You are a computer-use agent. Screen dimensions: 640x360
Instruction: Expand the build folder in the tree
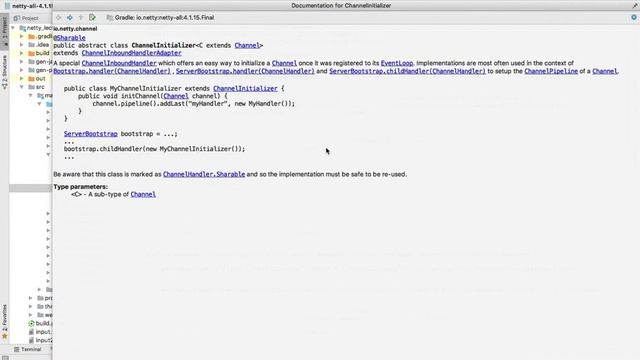click(22, 53)
